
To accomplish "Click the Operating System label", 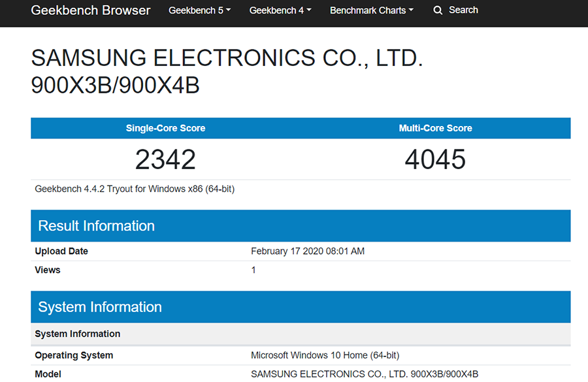I will point(74,355).
